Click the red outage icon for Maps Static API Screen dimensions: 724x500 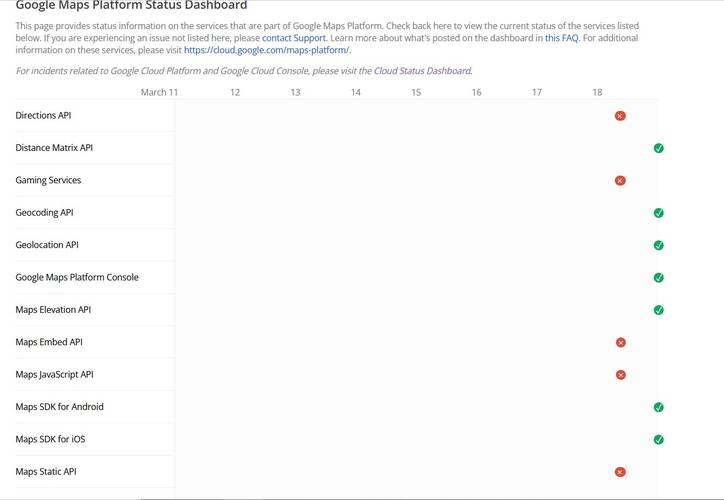point(620,472)
